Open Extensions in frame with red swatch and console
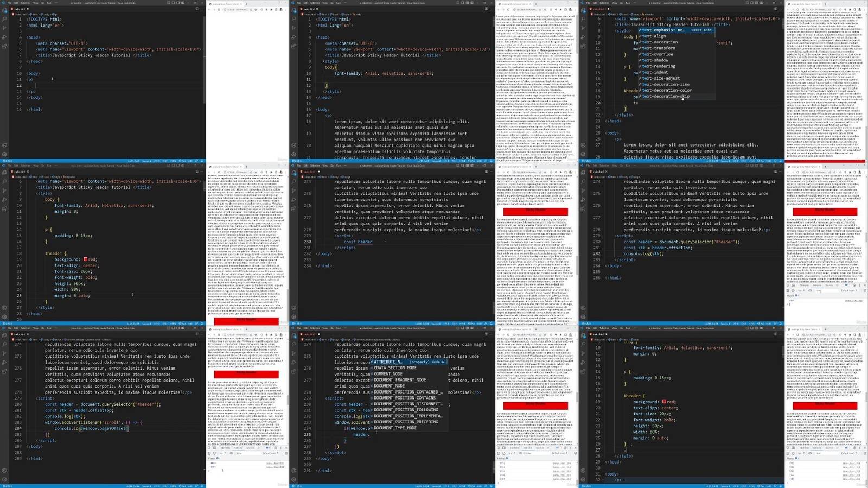Screen dimensions: 868x488 coord(583,372)
